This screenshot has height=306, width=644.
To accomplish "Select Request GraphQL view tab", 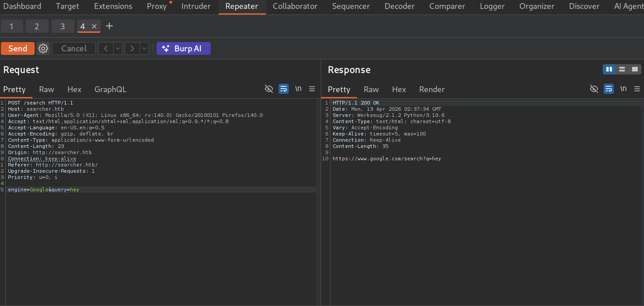I will (x=110, y=89).
